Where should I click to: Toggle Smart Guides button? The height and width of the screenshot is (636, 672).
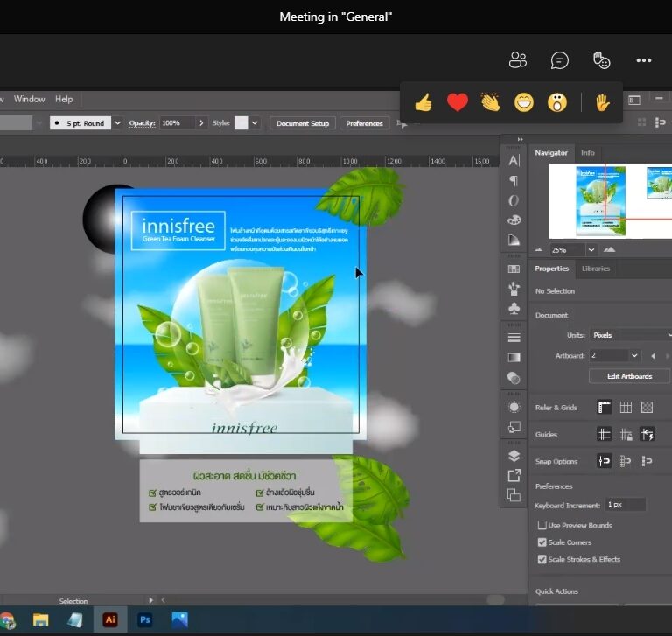click(647, 434)
